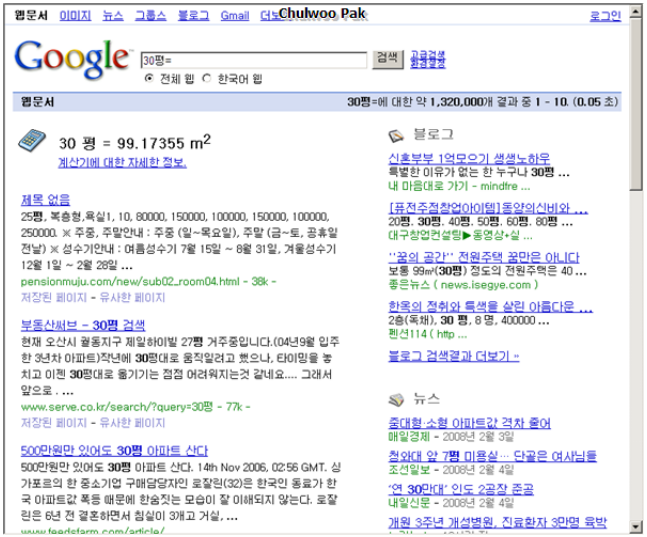Image resolution: width=647 pixels, height=537 pixels.
Task: Click the pencil icon beside 블로그 heading
Action: tap(396, 135)
